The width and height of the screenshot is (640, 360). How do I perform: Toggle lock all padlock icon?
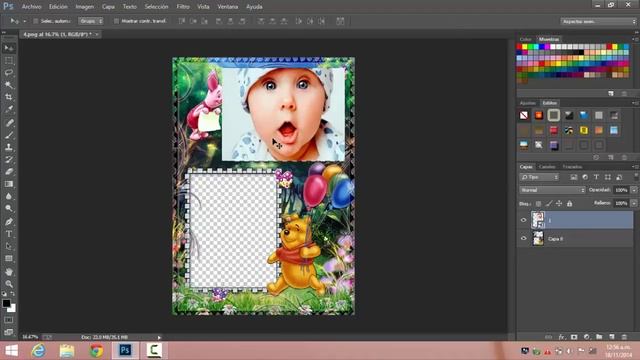[x=569, y=203]
